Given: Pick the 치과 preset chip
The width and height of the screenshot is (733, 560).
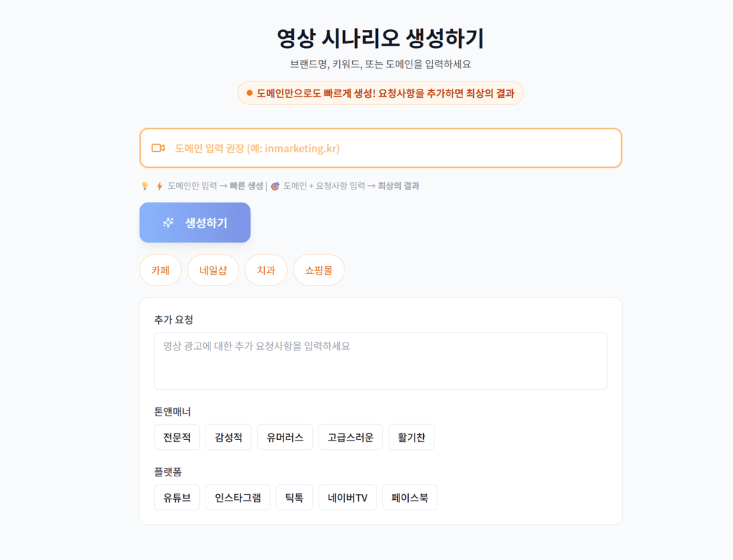Looking at the screenshot, I should (x=266, y=270).
